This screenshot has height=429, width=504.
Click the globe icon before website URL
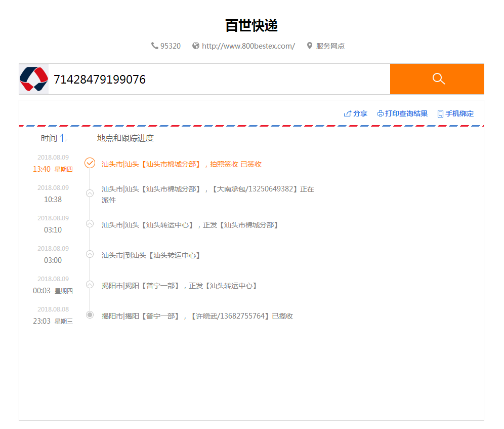coord(196,46)
